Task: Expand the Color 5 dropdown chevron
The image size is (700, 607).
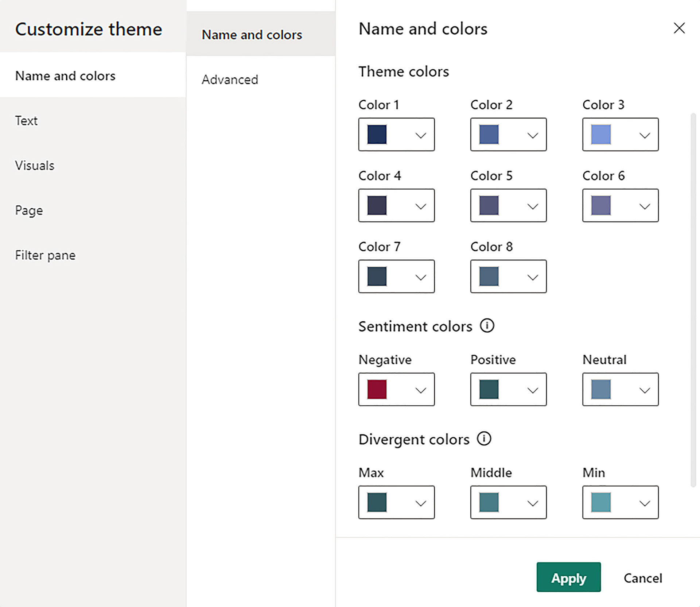Action: click(x=533, y=206)
